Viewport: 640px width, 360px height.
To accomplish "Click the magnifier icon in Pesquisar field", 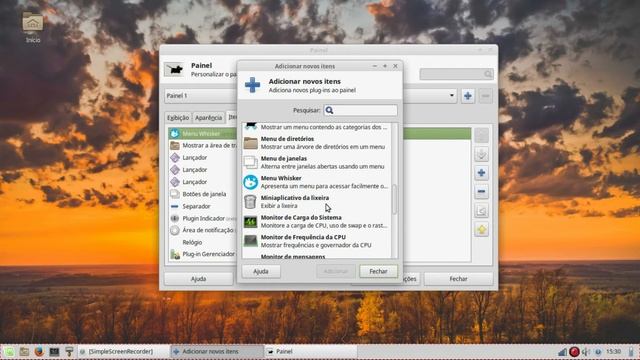I will pos(329,110).
